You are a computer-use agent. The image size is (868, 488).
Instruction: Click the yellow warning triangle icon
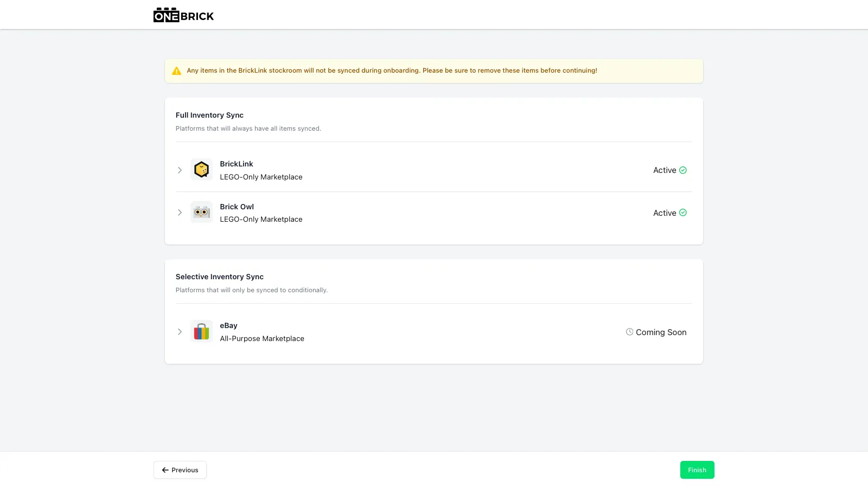(176, 71)
